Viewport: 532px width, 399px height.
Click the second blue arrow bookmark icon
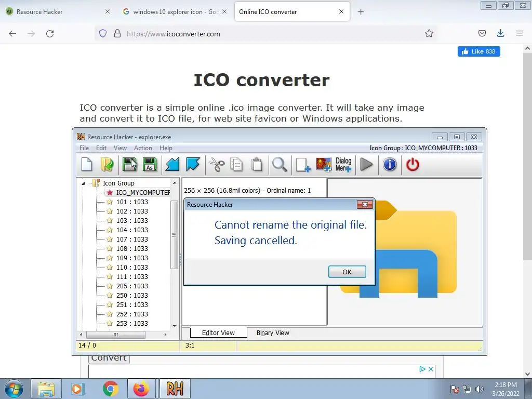point(193,165)
